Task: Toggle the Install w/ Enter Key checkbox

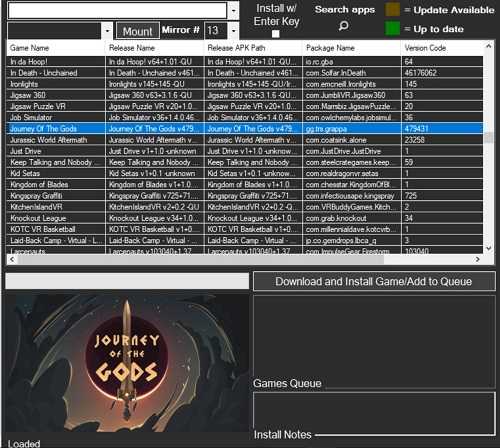Action: (276, 34)
